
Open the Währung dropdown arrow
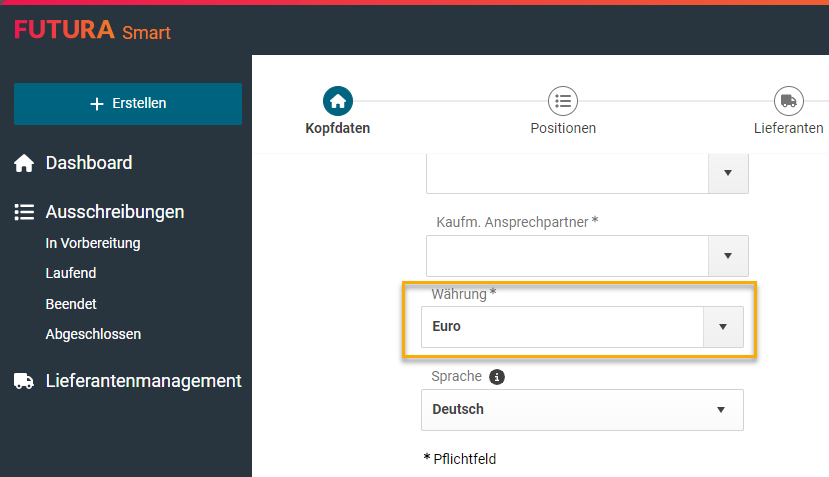pyautogui.click(x=723, y=327)
